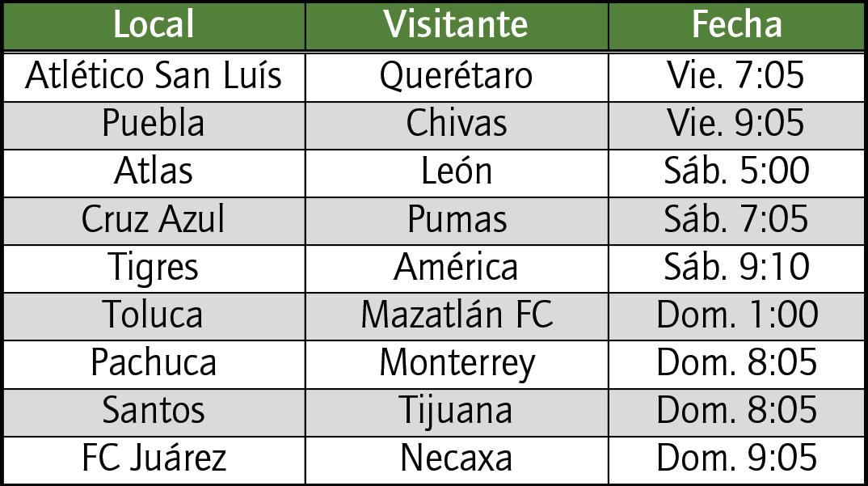
Task: Click the Pachuca team cell
Action: [154, 365]
